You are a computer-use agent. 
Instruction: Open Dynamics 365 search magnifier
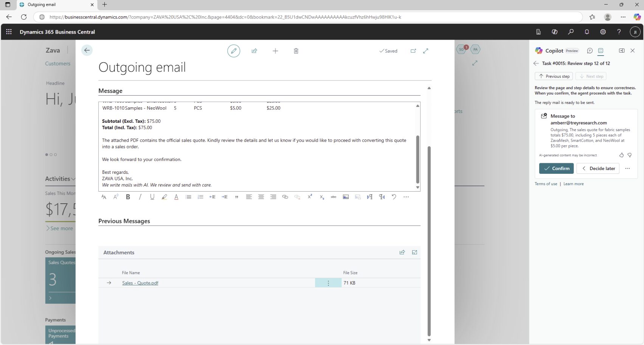[571, 32]
